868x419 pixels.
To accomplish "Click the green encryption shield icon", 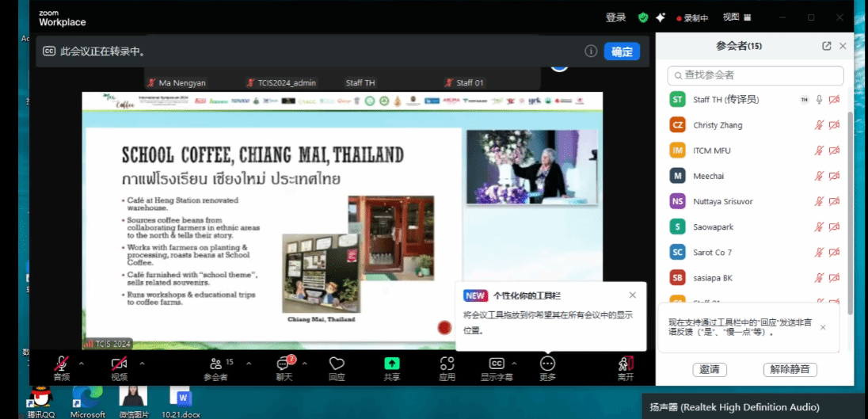I will [643, 17].
